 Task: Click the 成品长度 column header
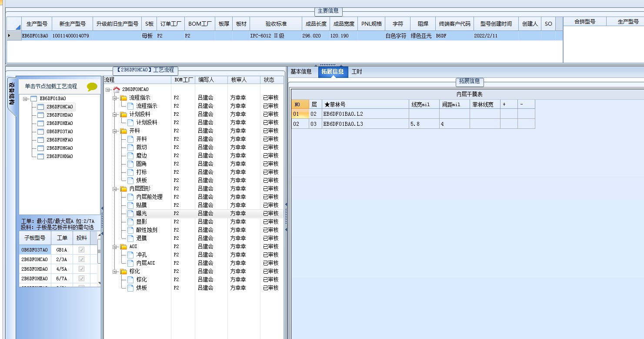point(315,24)
